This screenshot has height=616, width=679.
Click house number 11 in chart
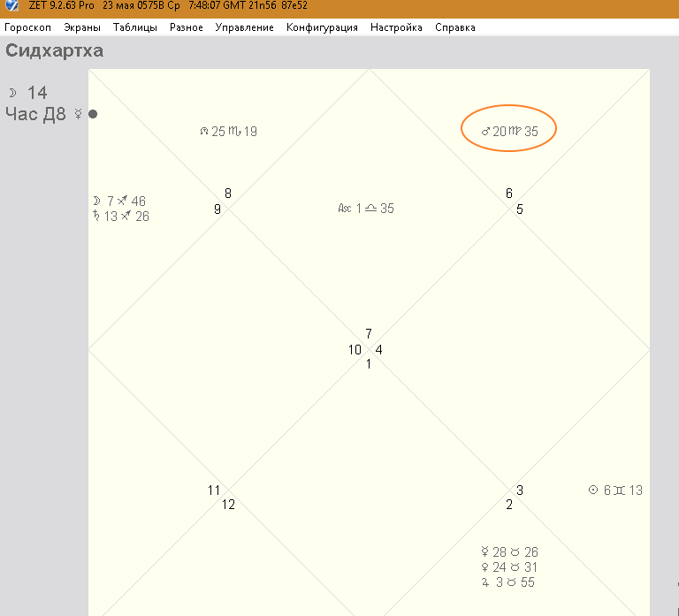tap(214, 490)
